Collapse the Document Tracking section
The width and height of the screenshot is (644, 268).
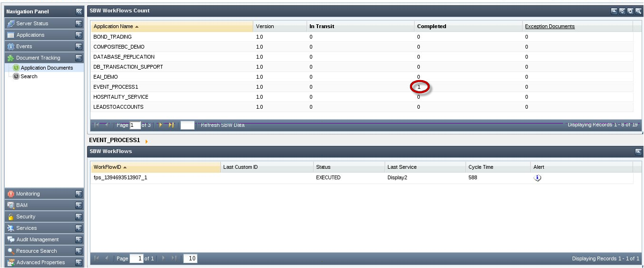click(79, 58)
